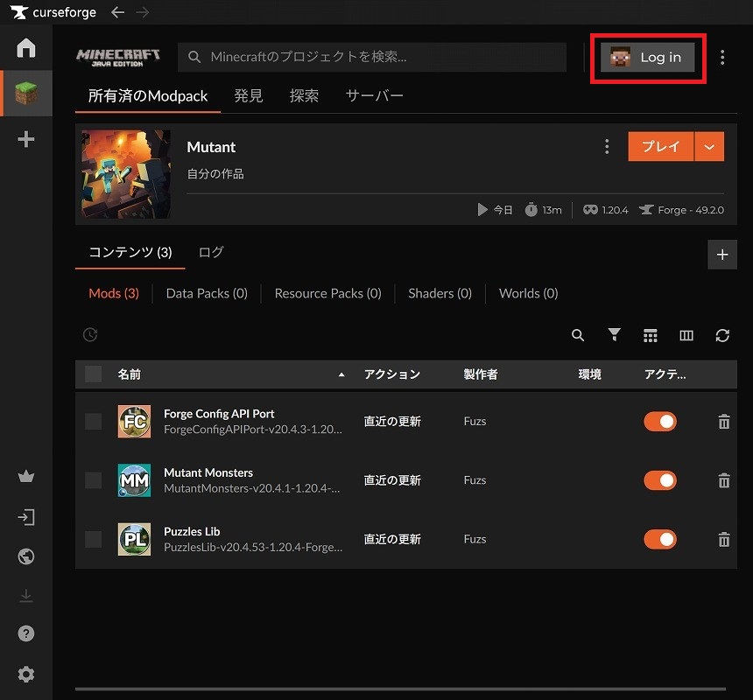
Task: Open the three-dot menu for Mutant modpack
Action: coord(607,147)
